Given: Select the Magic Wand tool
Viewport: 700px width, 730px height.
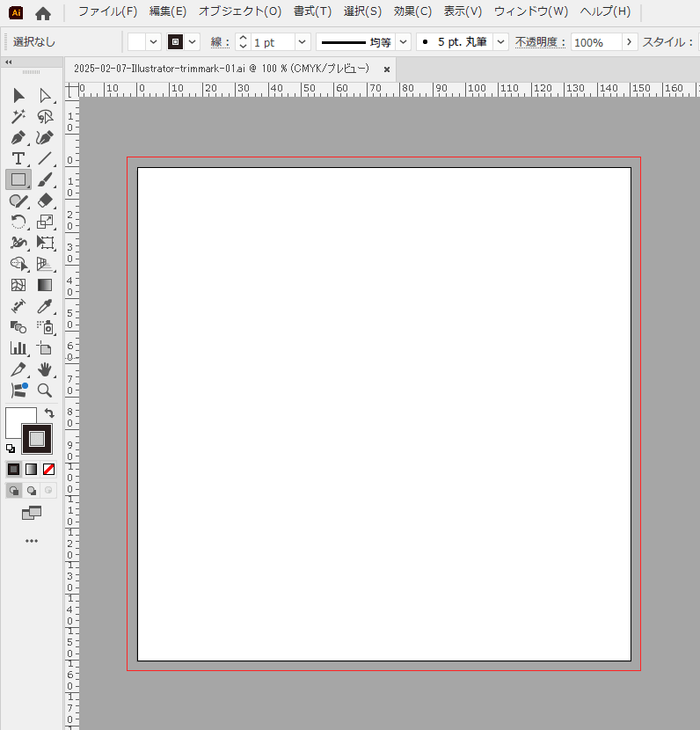Looking at the screenshot, I should [18, 116].
